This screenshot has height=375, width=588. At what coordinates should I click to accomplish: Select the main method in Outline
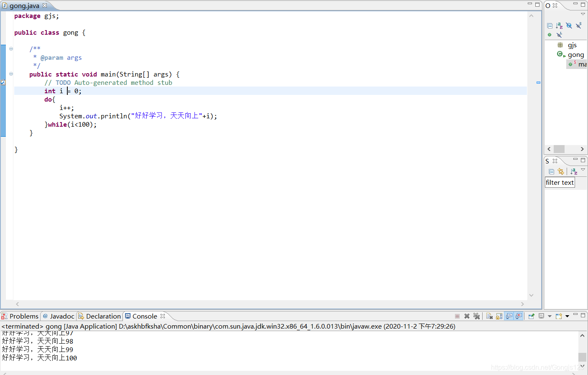[x=578, y=64]
